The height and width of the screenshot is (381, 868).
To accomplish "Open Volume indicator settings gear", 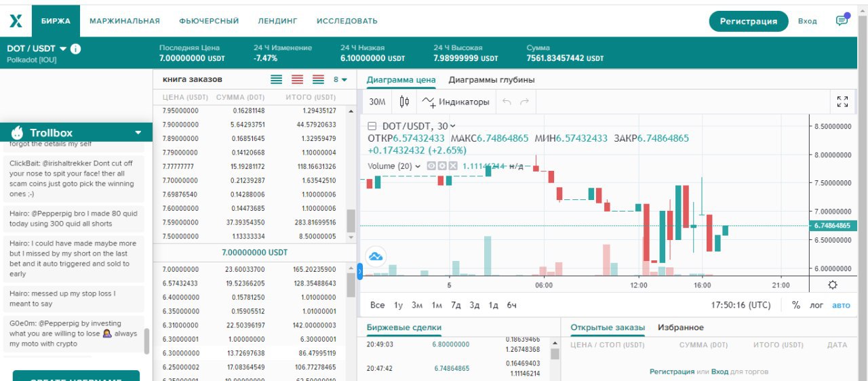I will click(x=442, y=166).
